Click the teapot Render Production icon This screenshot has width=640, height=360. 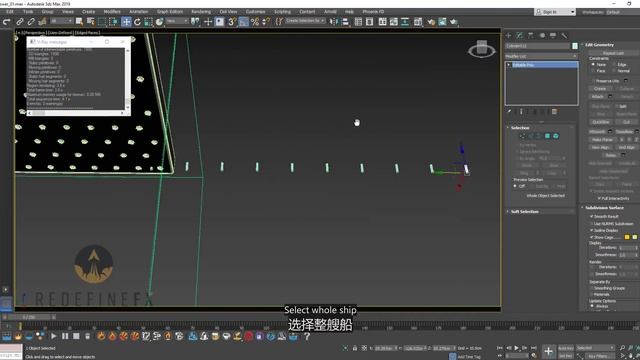[x=453, y=22]
